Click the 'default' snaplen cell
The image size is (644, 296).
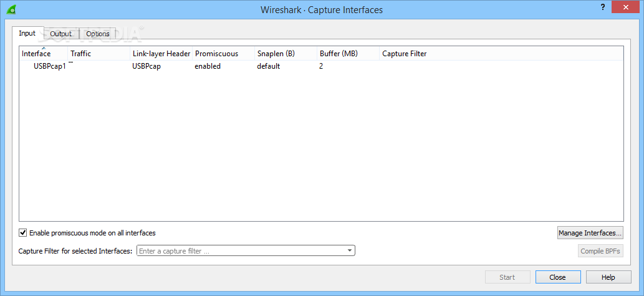[269, 66]
